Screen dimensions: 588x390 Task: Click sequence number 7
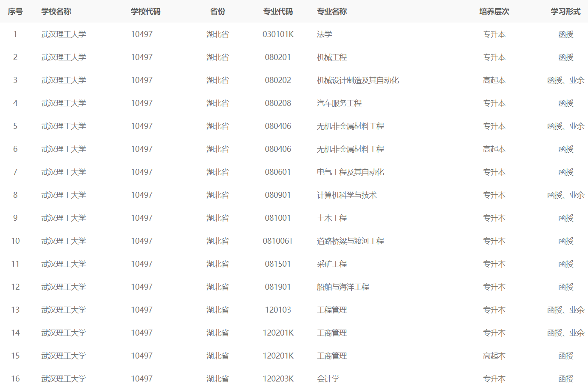(15, 172)
